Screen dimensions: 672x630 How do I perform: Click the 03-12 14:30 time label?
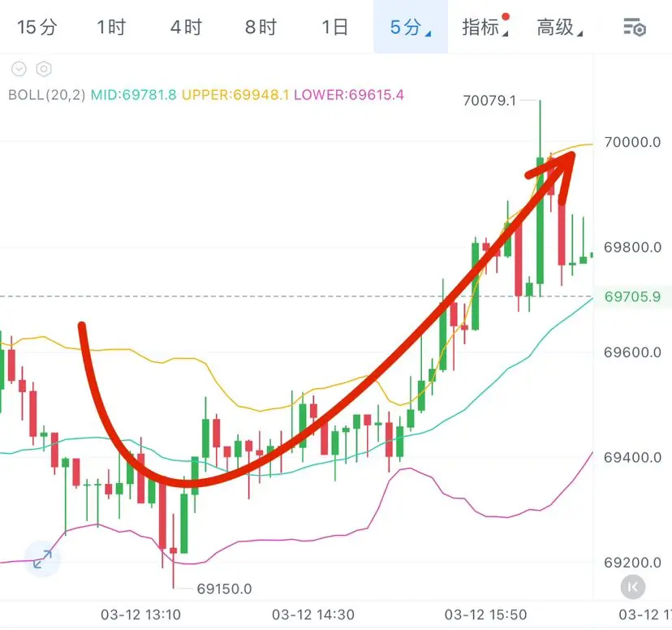tap(312, 615)
